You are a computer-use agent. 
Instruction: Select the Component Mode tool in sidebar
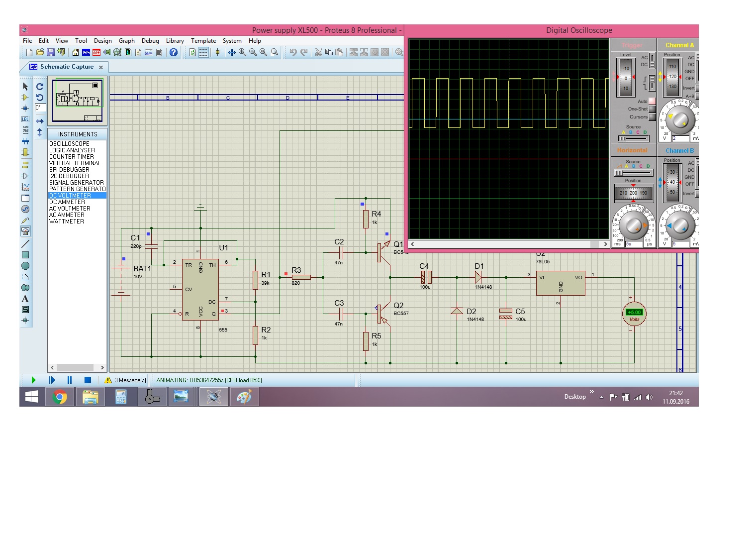tap(25, 98)
